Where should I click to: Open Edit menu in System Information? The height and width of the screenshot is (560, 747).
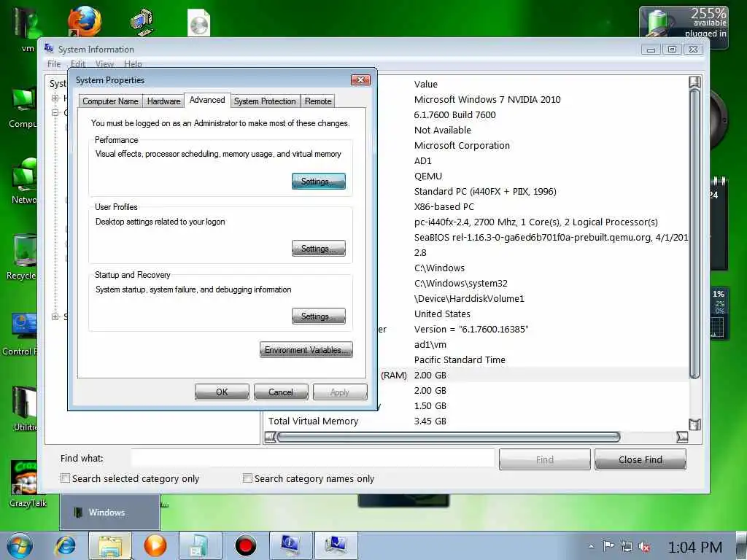(77, 64)
